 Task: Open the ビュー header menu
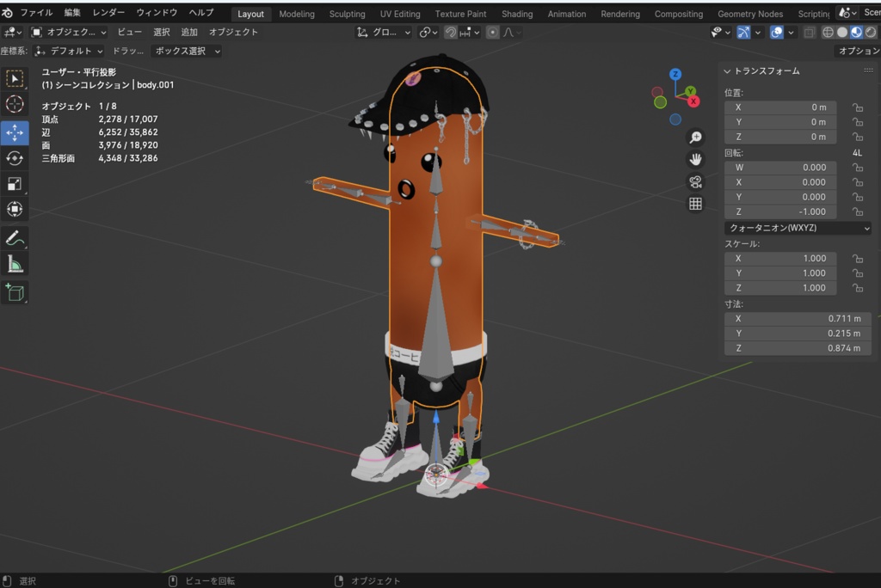[x=129, y=33]
